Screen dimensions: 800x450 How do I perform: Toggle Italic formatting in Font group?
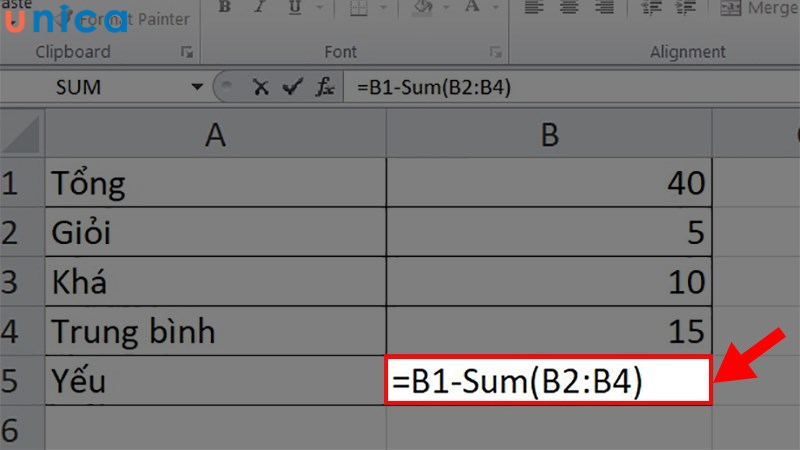tap(260, 7)
